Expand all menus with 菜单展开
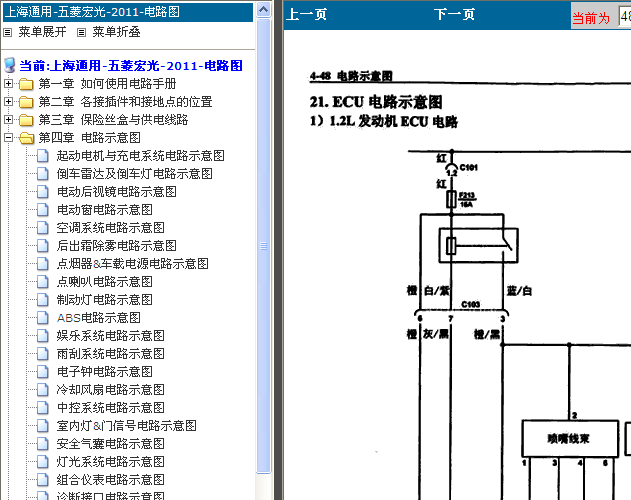 [x=42, y=32]
